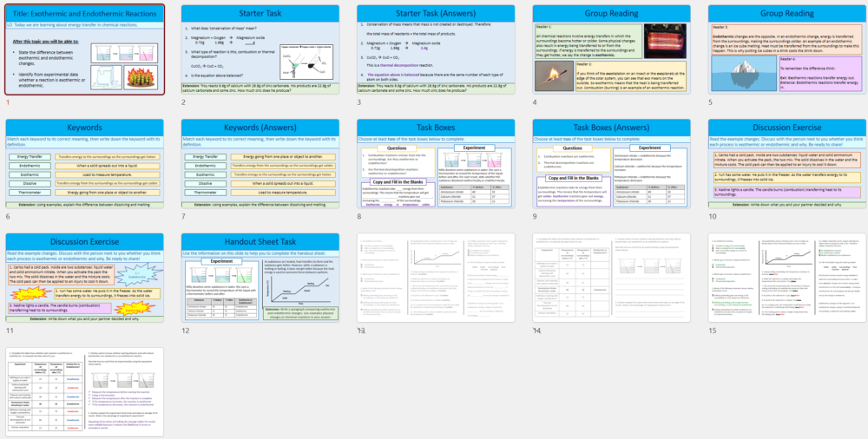
Task: Click 'Copy and Fill in the Blanks' on slide 9
Action: click(x=574, y=178)
